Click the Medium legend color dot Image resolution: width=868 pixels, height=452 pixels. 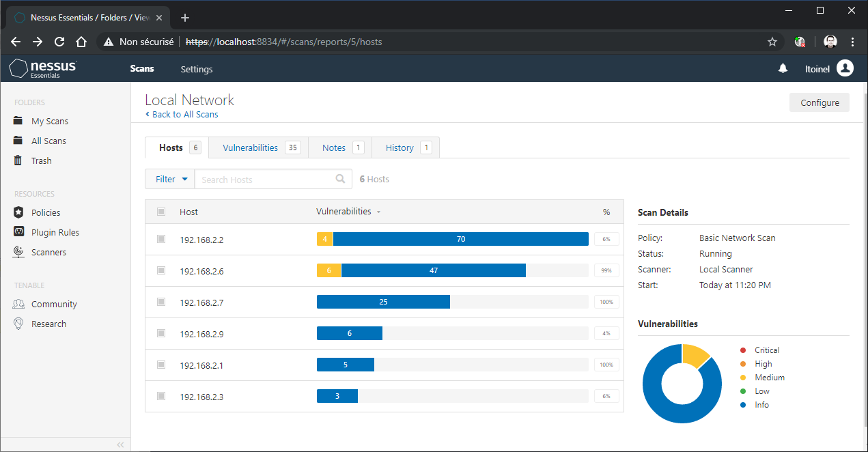click(743, 378)
